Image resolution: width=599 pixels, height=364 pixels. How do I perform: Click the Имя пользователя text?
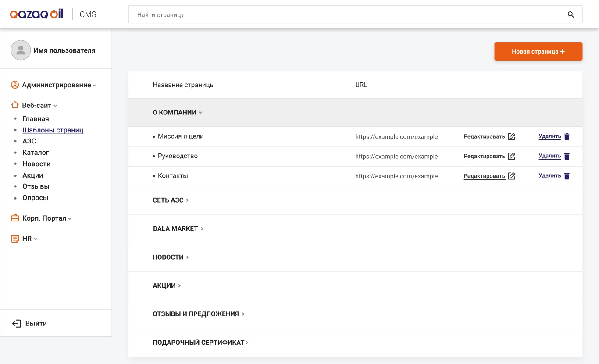[64, 50]
